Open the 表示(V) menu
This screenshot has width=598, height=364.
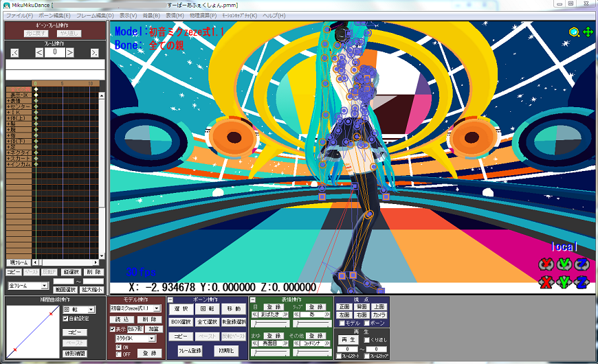coord(128,16)
